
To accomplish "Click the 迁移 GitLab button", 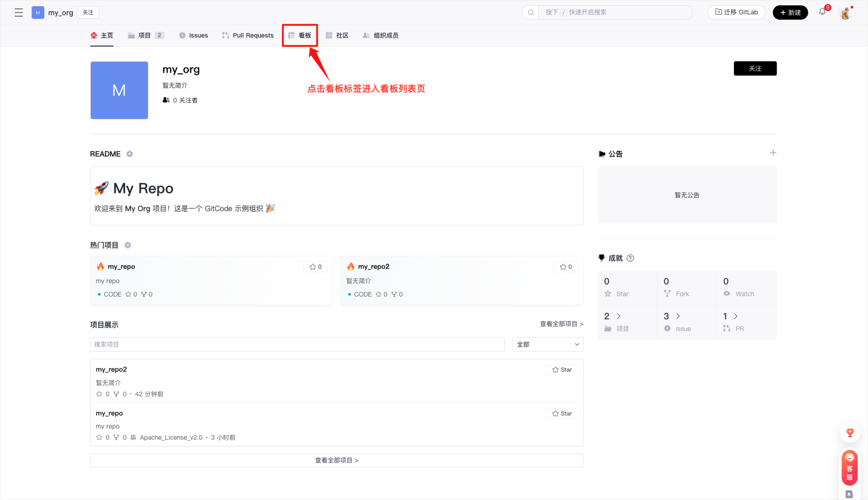I will point(736,13).
